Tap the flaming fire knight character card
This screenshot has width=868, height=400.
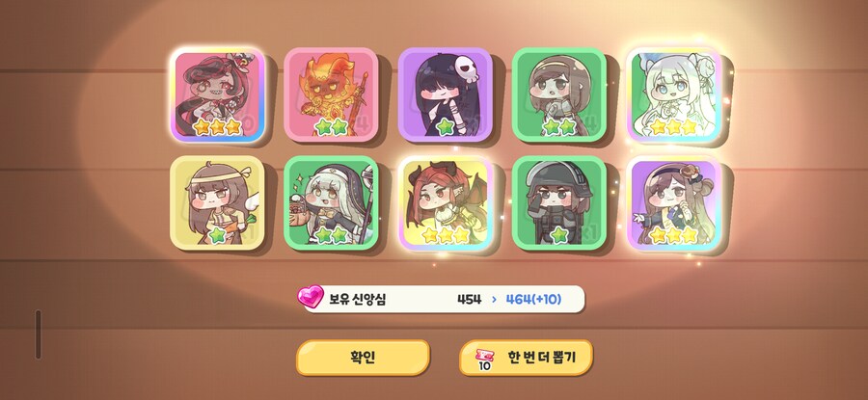click(331, 94)
